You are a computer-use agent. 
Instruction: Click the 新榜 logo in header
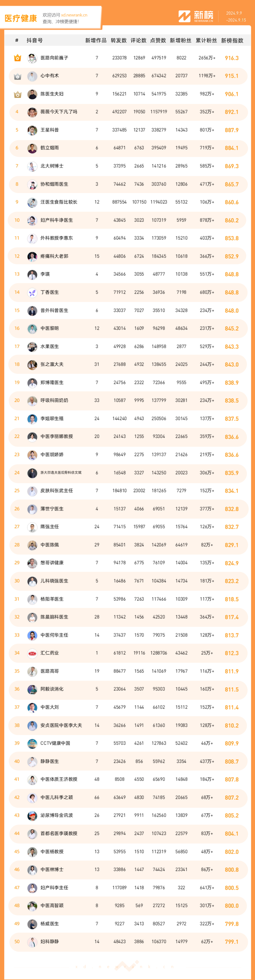tap(196, 16)
